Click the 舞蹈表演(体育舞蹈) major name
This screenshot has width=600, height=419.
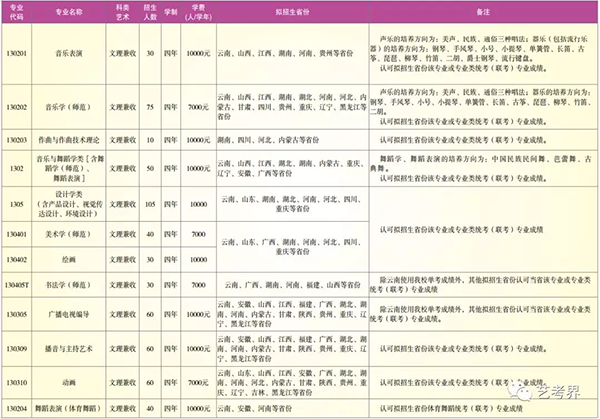[x=69, y=409]
